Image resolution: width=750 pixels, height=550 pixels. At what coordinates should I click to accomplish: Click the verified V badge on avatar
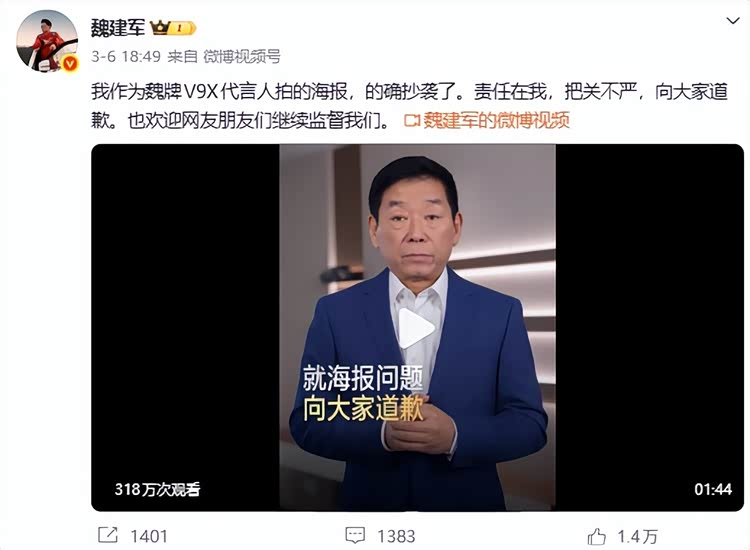coord(70,63)
